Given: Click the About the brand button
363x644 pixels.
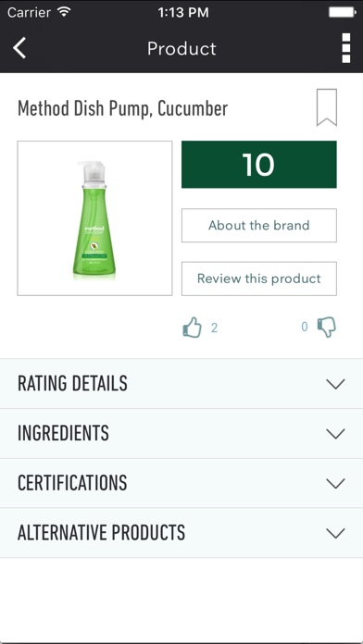Looking at the screenshot, I should (x=259, y=225).
